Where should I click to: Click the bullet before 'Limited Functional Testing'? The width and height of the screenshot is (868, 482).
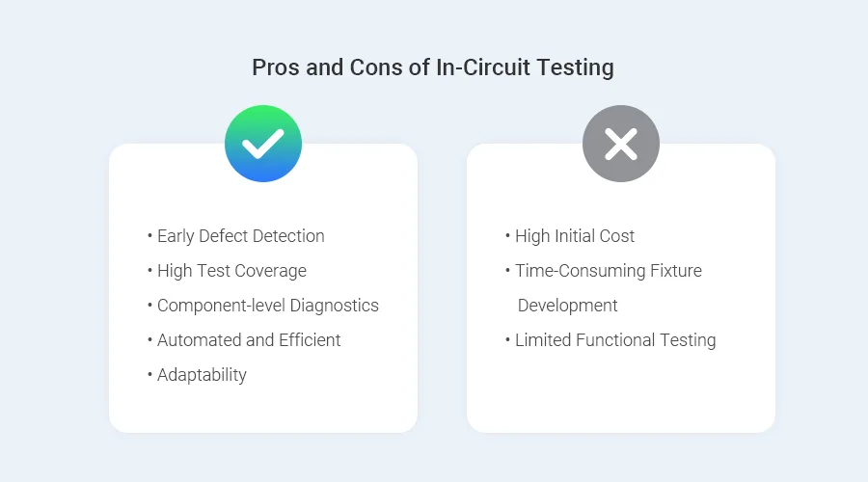click(508, 340)
